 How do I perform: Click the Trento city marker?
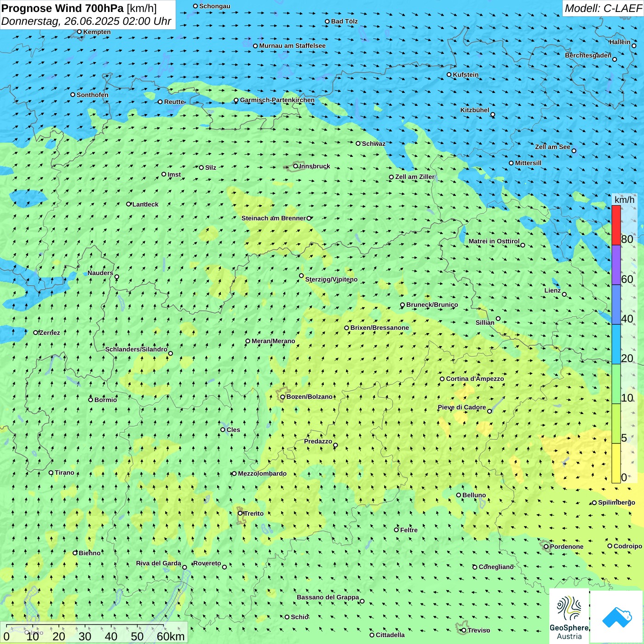[240, 513]
